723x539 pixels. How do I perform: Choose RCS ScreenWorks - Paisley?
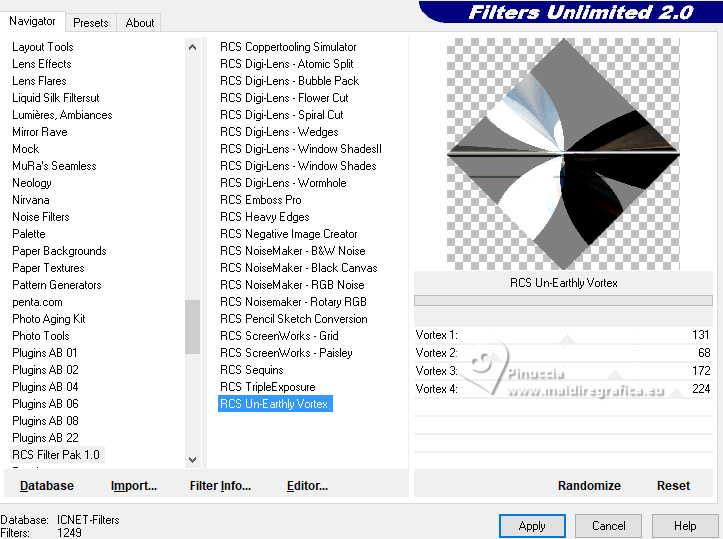[x=286, y=353]
